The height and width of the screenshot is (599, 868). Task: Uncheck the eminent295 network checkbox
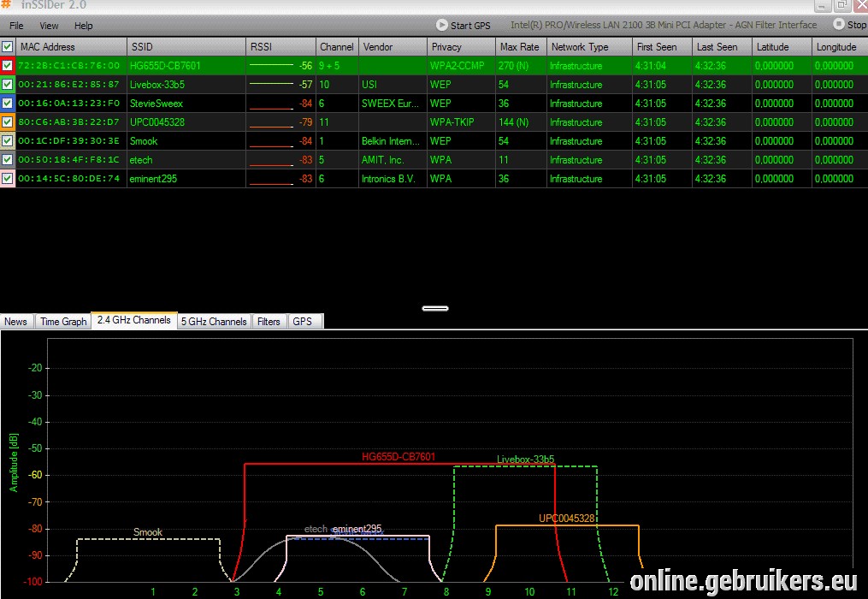click(x=7, y=179)
